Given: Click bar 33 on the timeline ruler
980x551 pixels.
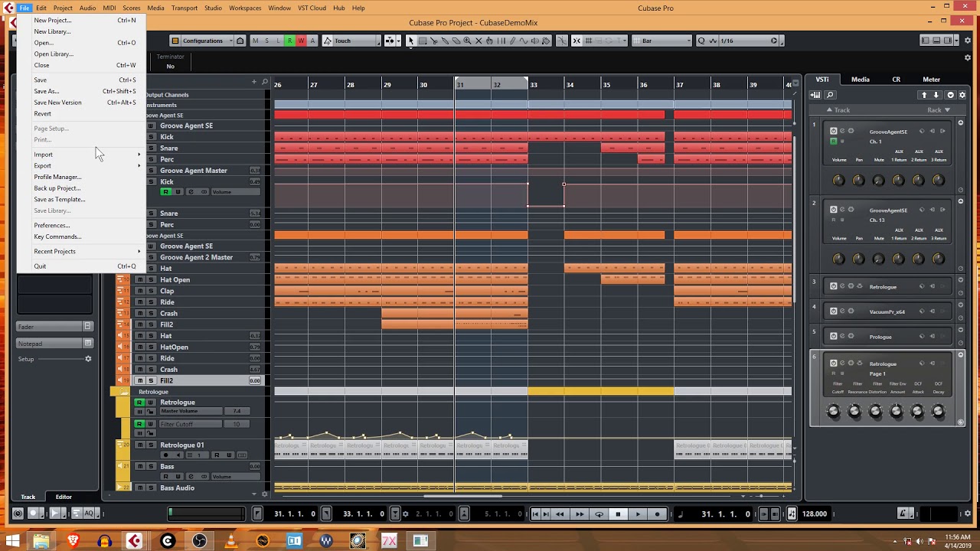Looking at the screenshot, I should tap(534, 84).
